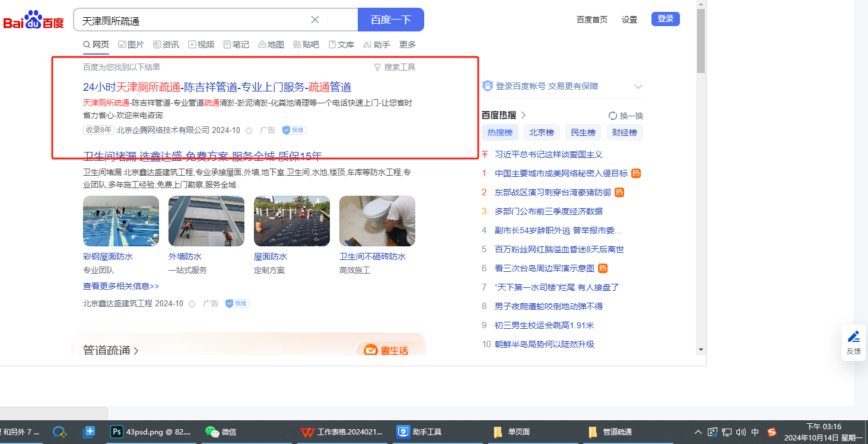Open Photoshop 43psd.png taskbar item
868x444 pixels.
(117, 432)
